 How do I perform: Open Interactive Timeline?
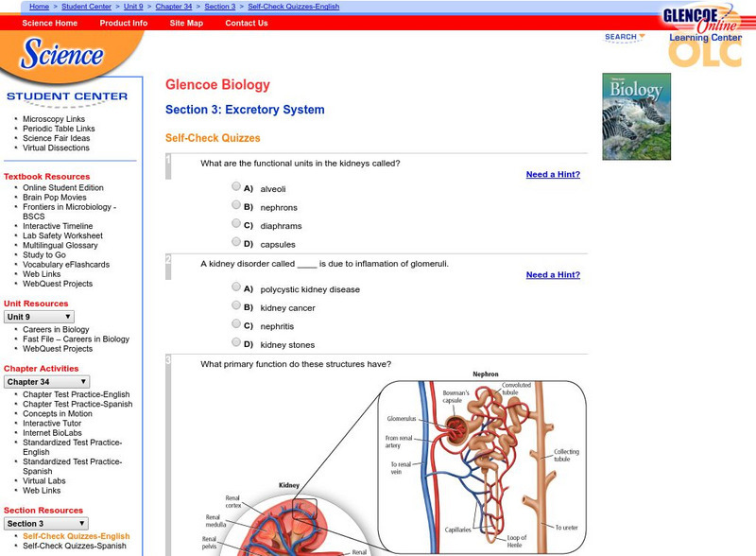pyautogui.click(x=58, y=226)
